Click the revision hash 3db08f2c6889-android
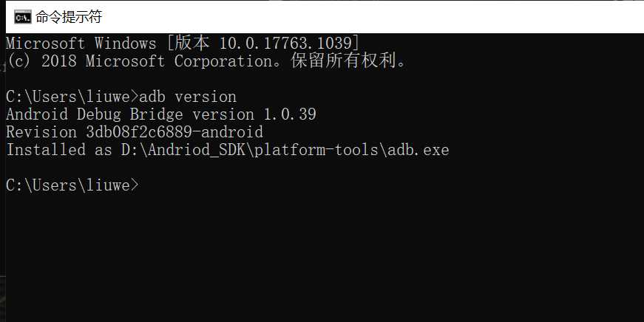The height and width of the screenshot is (322, 644). tap(169, 132)
